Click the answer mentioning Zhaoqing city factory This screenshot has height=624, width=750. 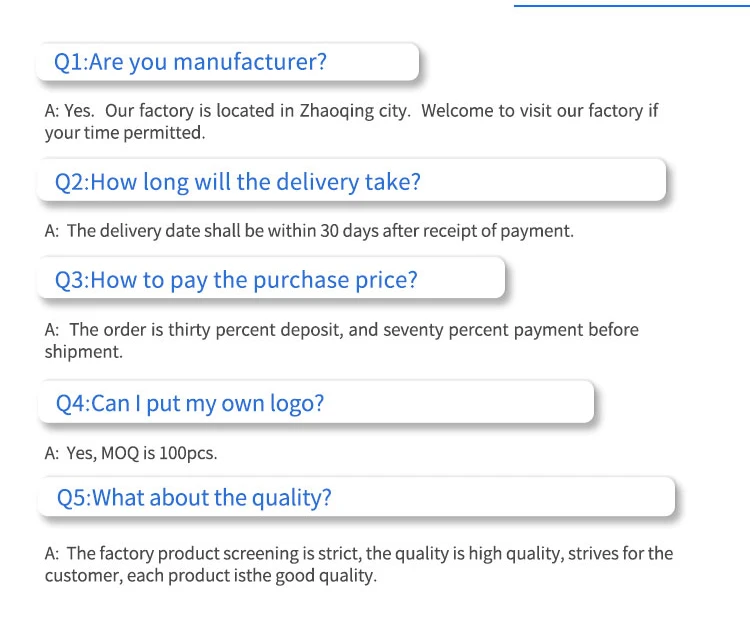tap(351, 121)
